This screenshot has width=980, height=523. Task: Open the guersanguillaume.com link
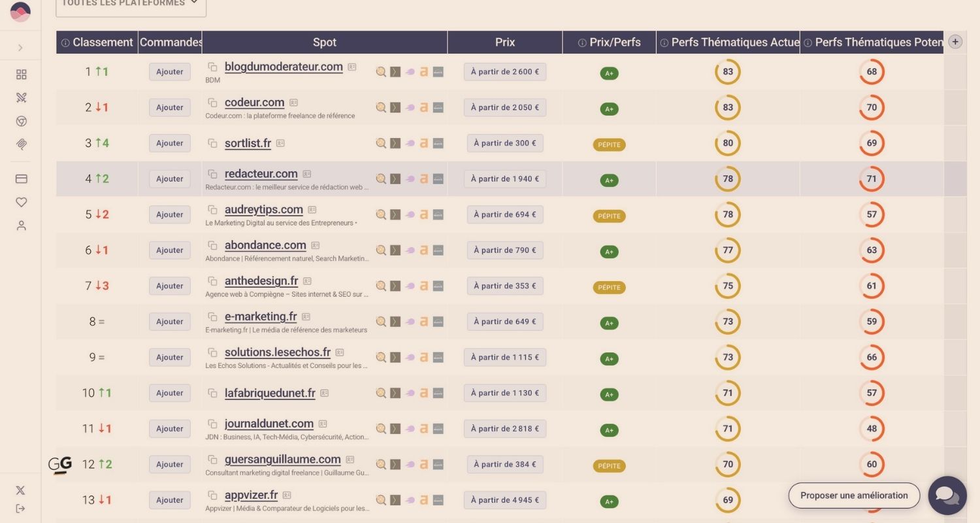283,460
